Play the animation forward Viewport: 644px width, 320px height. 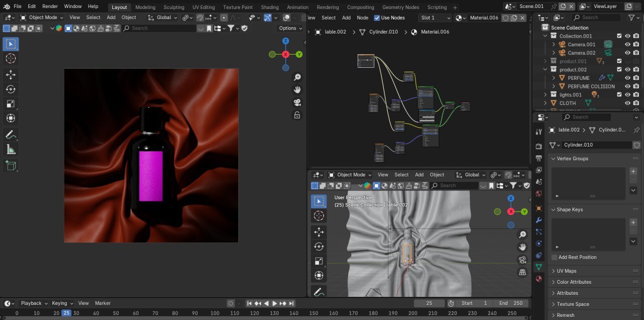(x=274, y=303)
